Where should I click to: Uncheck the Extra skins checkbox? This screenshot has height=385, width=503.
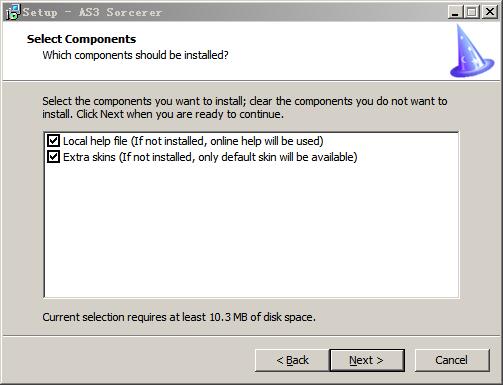point(53,157)
